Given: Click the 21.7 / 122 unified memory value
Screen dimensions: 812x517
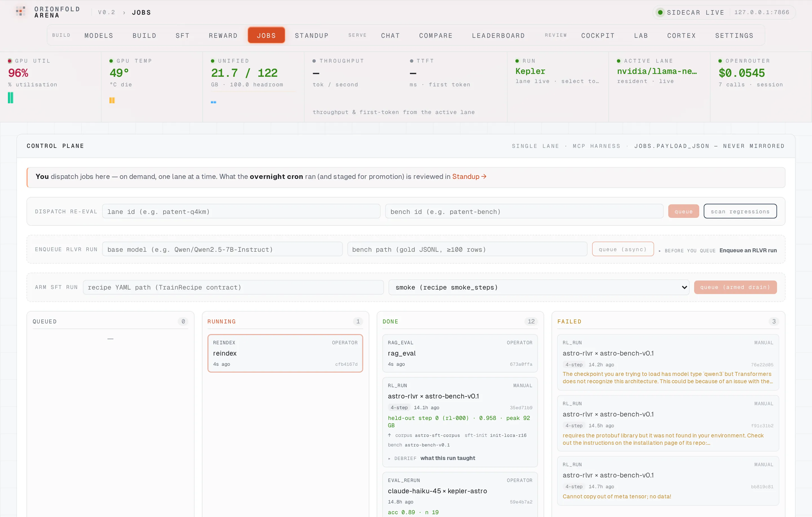Looking at the screenshot, I should [244, 73].
